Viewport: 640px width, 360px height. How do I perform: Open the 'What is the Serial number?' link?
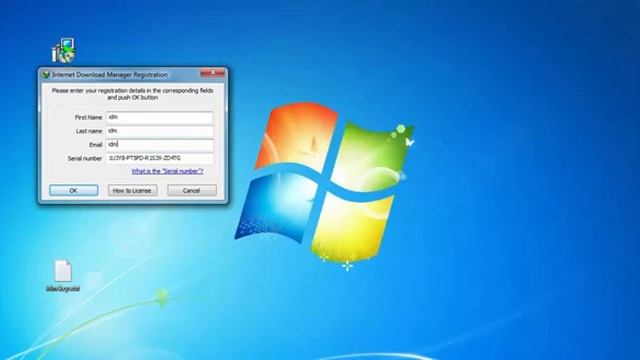pyautogui.click(x=167, y=171)
